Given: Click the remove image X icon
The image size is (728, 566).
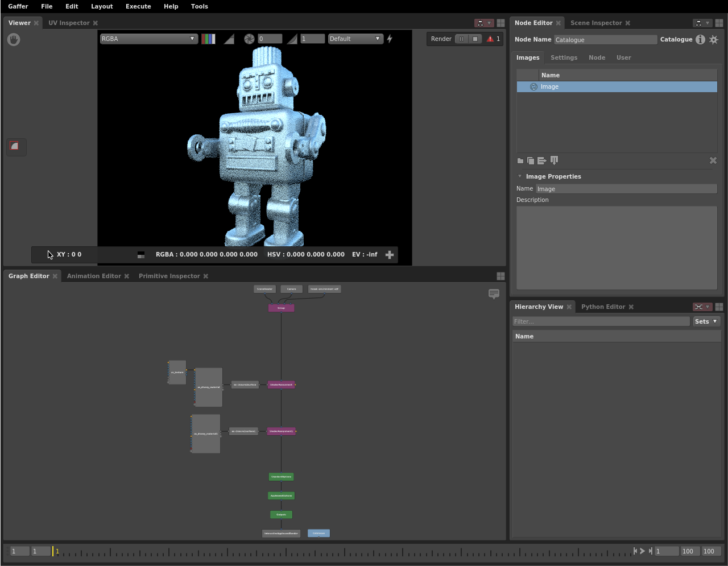Looking at the screenshot, I should [713, 160].
